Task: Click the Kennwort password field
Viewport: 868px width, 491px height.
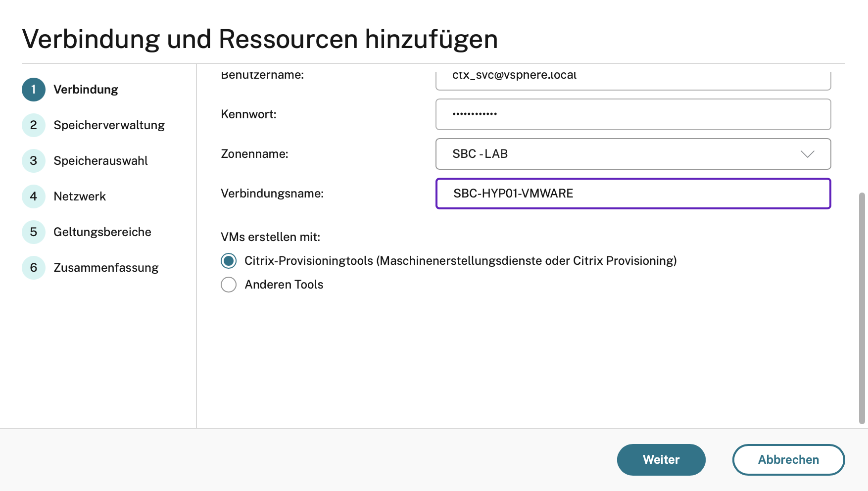Action: point(633,114)
